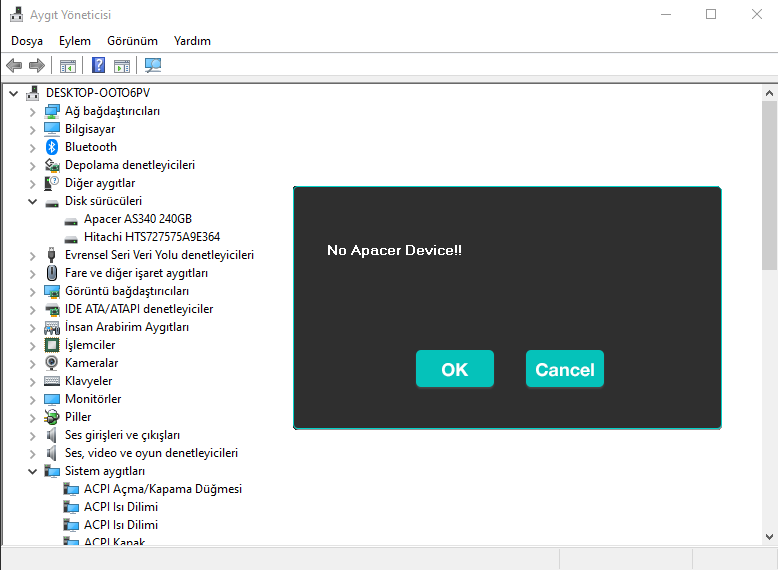Click OK in the Apacer dialog

coord(455,369)
